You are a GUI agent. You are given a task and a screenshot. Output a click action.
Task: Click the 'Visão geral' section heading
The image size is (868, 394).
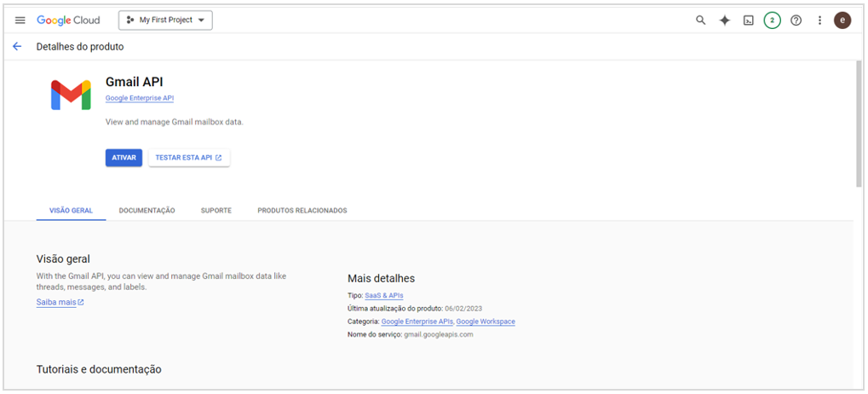tap(63, 259)
